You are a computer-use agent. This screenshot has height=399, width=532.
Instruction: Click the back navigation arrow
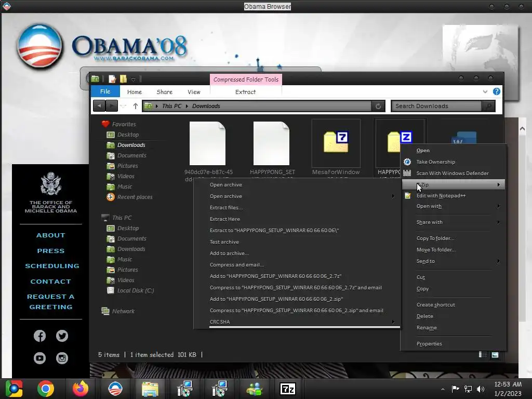point(99,106)
